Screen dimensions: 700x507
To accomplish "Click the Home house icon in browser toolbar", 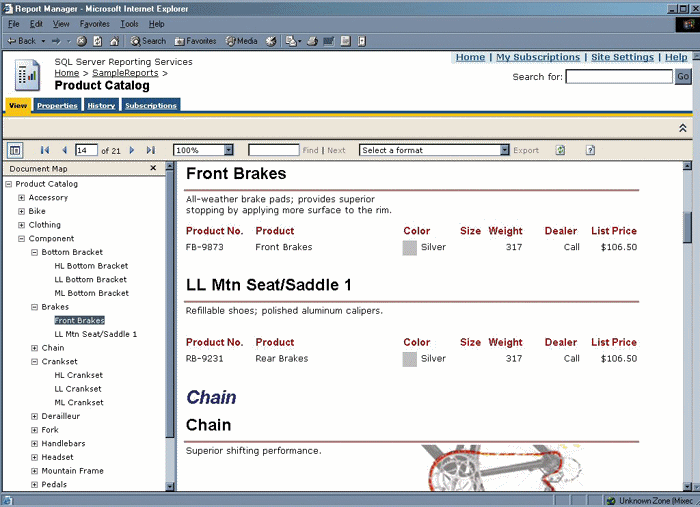I will point(114,41).
